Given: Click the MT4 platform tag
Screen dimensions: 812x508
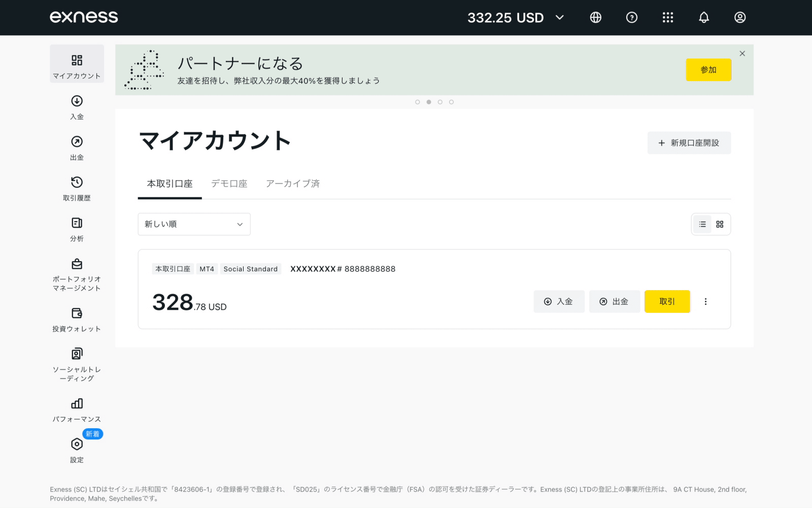Looking at the screenshot, I should pos(207,269).
